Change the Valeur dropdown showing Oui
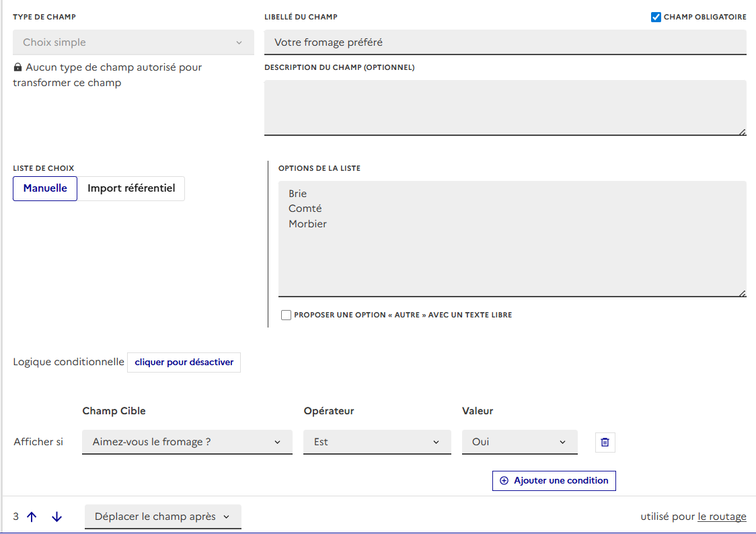 click(x=519, y=443)
